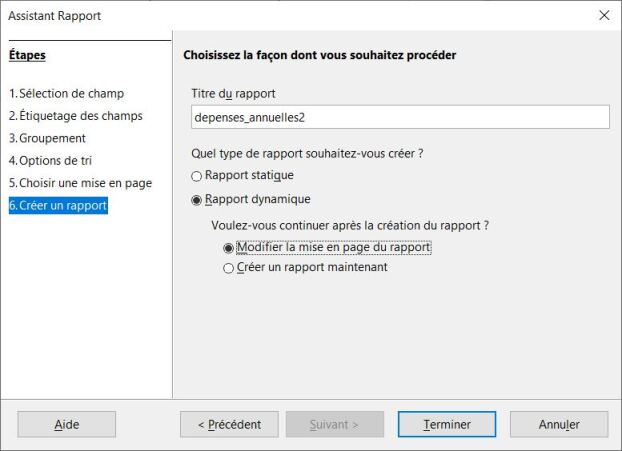Screen dimensions: 622x451
Task: Click the Annuler button
Action: (559, 424)
